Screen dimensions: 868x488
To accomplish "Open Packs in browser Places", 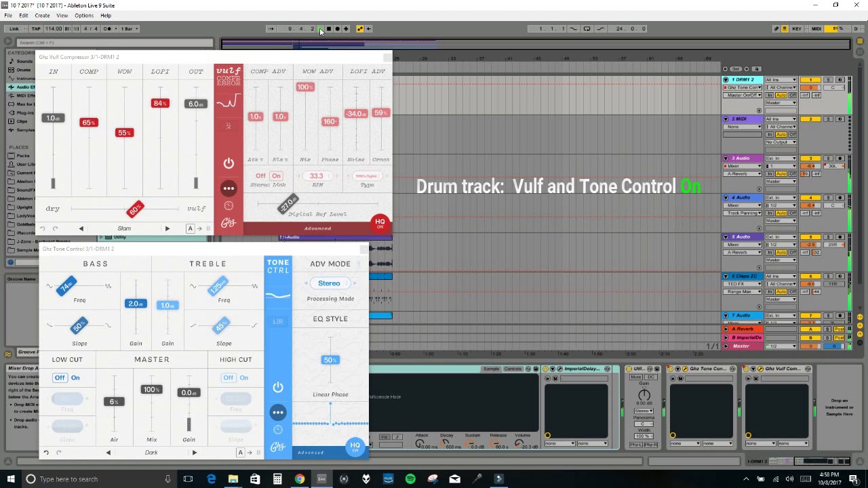I will pyautogui.click(x=23, y=156).
